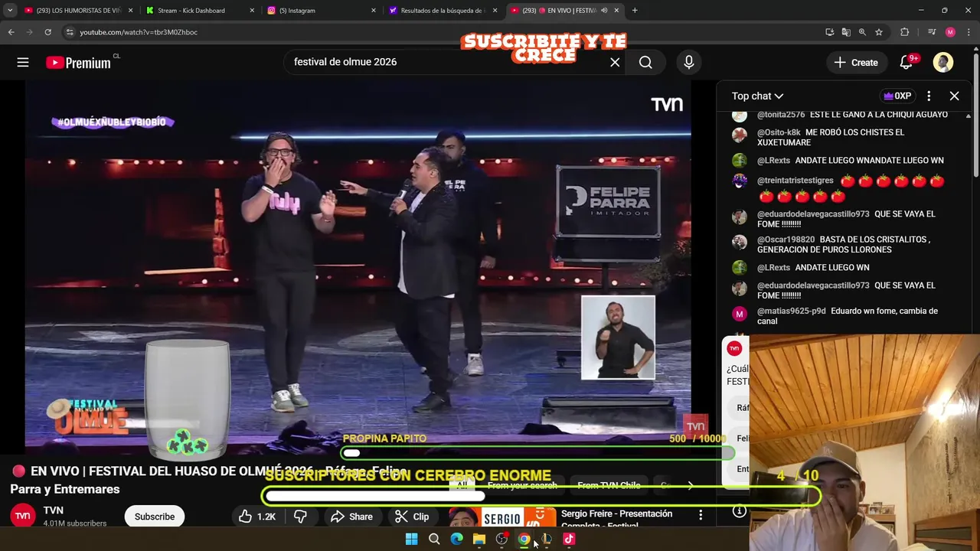Open Chrome three-dot menu

969,32
